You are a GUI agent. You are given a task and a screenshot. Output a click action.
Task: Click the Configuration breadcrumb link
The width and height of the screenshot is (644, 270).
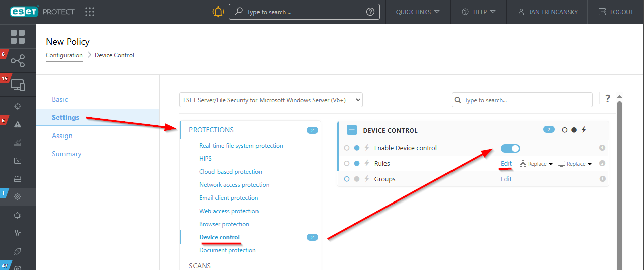tap(64, 55)
